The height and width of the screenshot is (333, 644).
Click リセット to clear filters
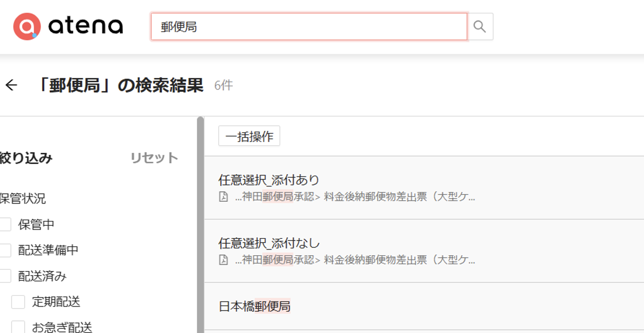point(154,158)
